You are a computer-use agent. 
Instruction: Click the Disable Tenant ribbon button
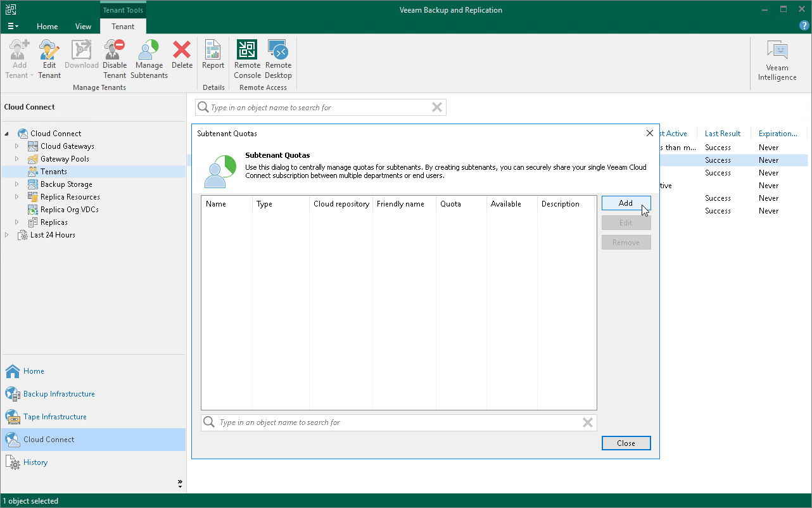point(115,60)
